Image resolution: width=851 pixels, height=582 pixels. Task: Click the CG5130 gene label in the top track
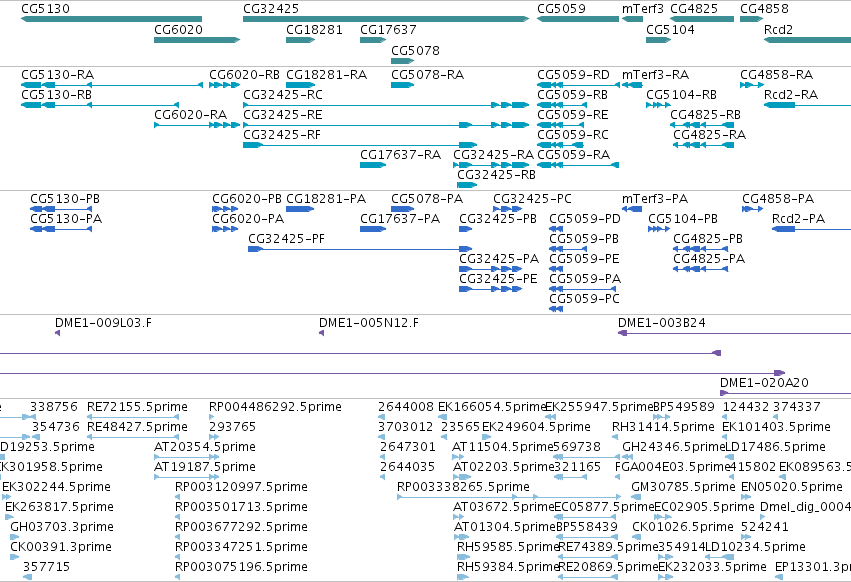(x=46, y=9)
